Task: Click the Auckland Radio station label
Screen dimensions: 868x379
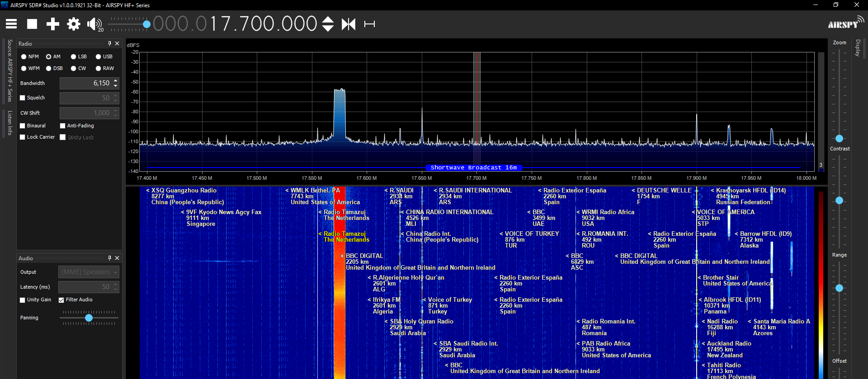Action: (x=729, y=344)
